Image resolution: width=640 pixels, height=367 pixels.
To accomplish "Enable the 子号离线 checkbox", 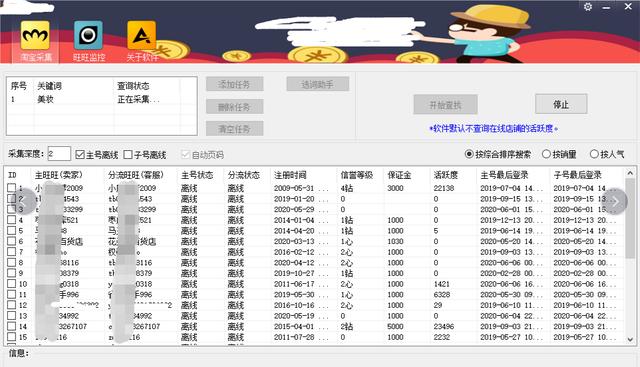I will click(x=128, y=155).
